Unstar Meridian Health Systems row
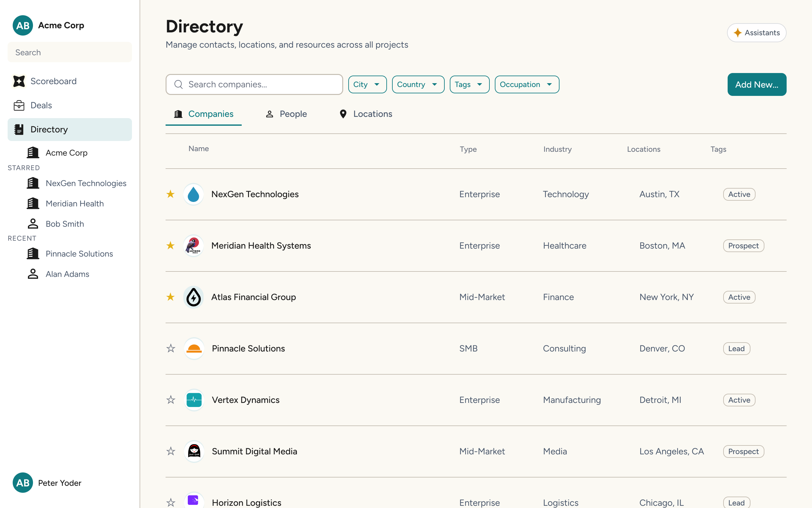812x508 pixels. (170, 245)
